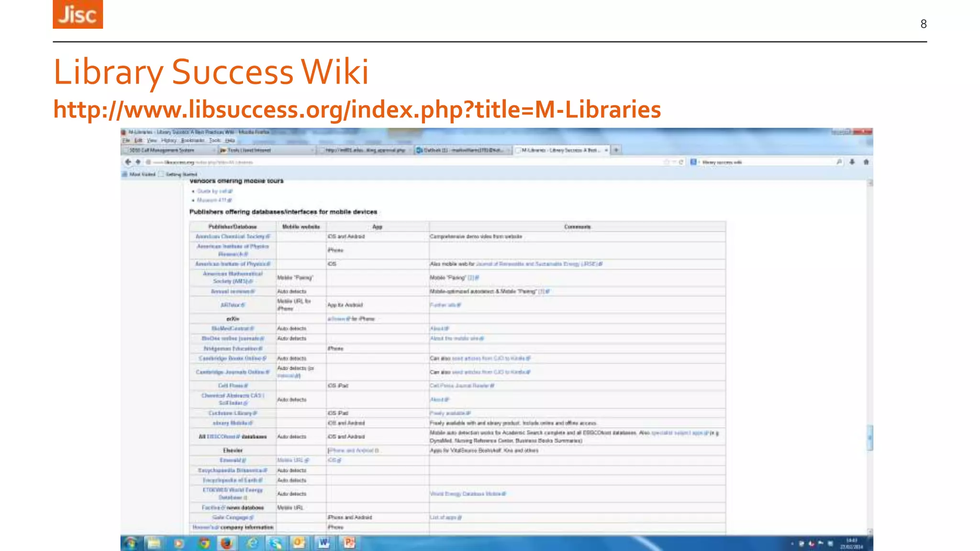The image size is (980, 551).
Task: Open Windows Explorer from the taskbar
Action: (154, 543)
